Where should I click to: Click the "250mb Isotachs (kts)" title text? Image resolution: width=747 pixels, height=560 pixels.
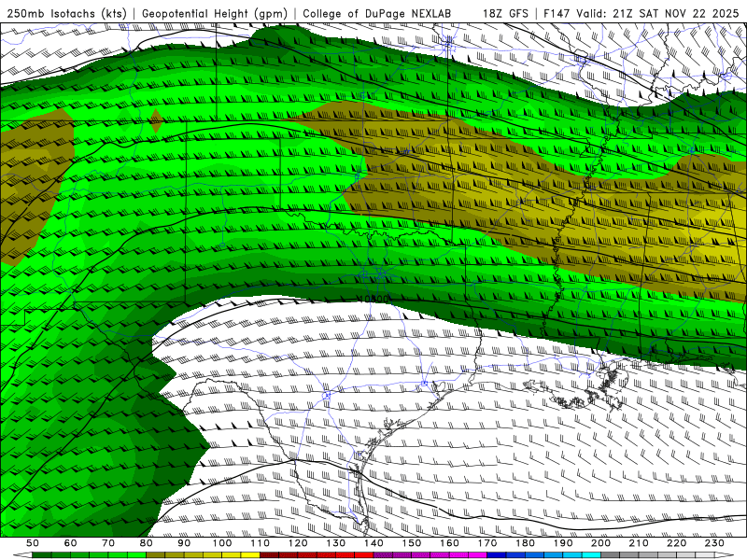coord(66,13)
